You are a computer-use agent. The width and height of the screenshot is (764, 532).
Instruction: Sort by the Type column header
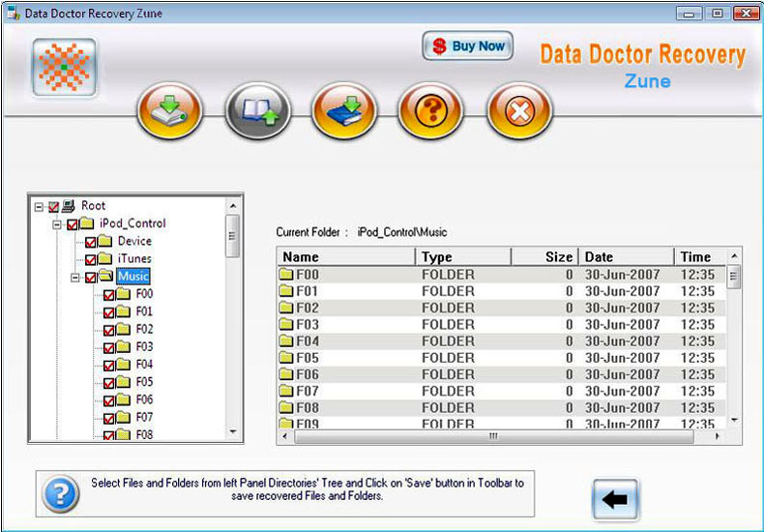[463, 256]
